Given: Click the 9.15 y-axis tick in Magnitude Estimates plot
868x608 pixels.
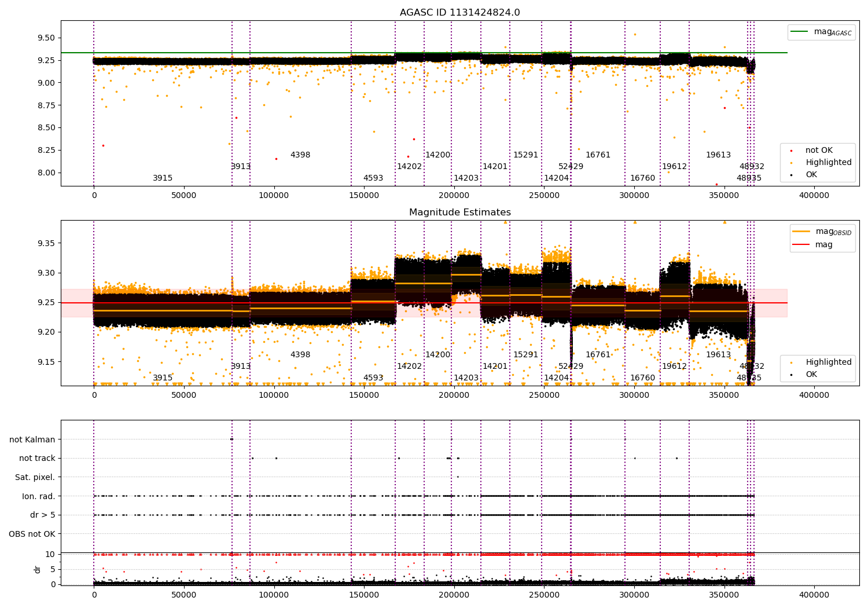Looking at the screenshot, I should (46, 362).
